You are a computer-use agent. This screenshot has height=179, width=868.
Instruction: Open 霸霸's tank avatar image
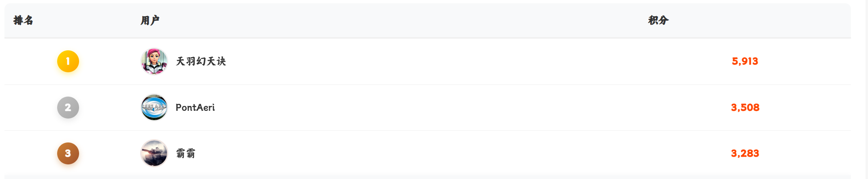(154, 153)
